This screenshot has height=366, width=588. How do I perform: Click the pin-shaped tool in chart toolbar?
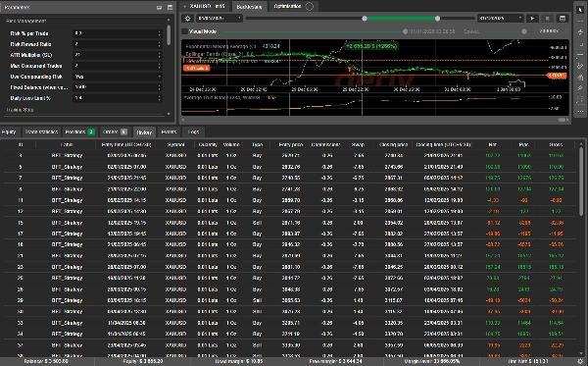coord(580,88)
